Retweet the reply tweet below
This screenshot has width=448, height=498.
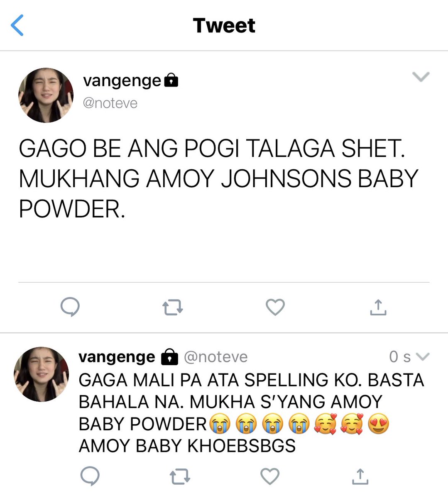[180, 476]
